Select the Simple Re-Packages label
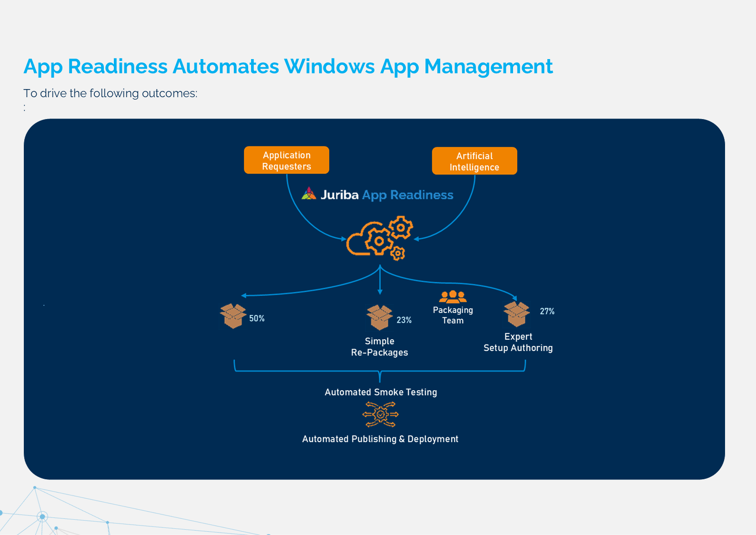 pos(379,347)
